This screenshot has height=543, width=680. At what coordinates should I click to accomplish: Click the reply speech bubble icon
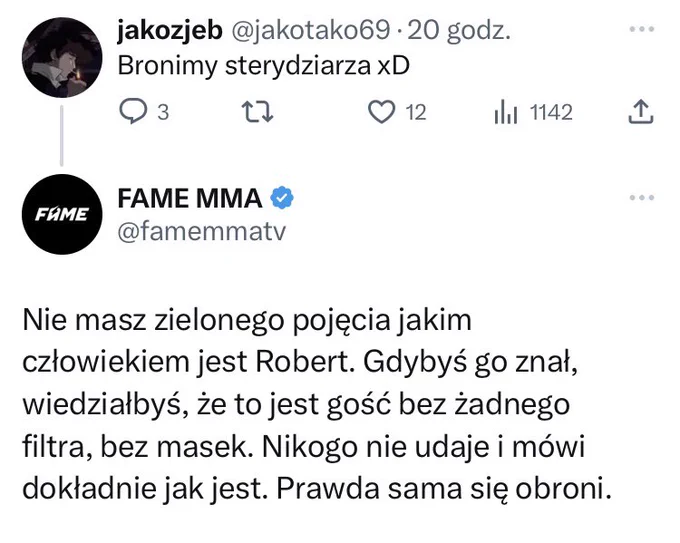pyautogui.click(x=133, y=112)
